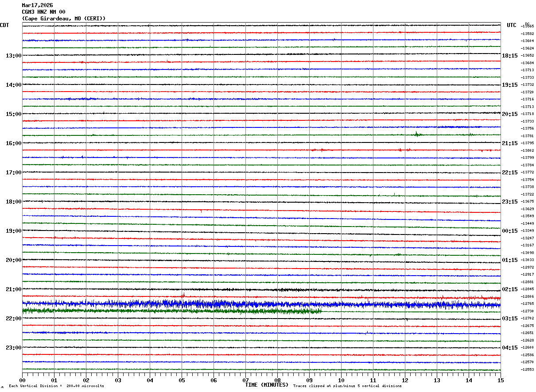Select the 21:00 CDT row label
This screenshot has height=392, width=536.
[x=13, y=289]
